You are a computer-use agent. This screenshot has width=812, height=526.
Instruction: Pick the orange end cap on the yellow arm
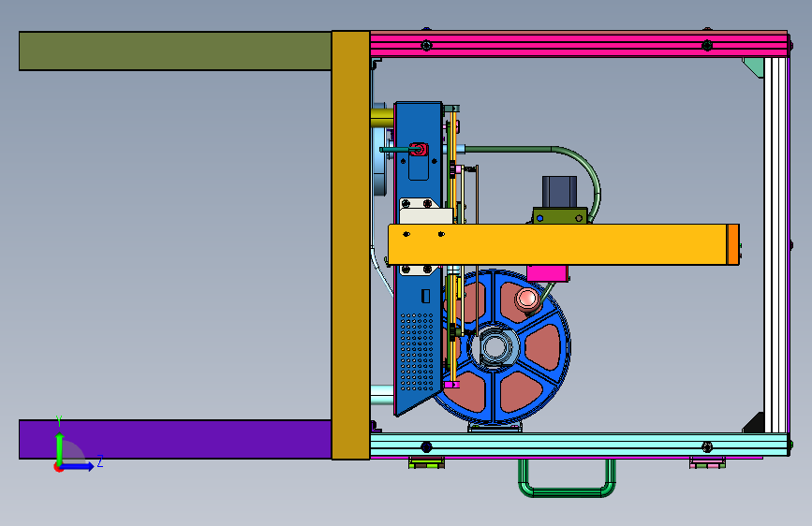(x=732, y=244)
